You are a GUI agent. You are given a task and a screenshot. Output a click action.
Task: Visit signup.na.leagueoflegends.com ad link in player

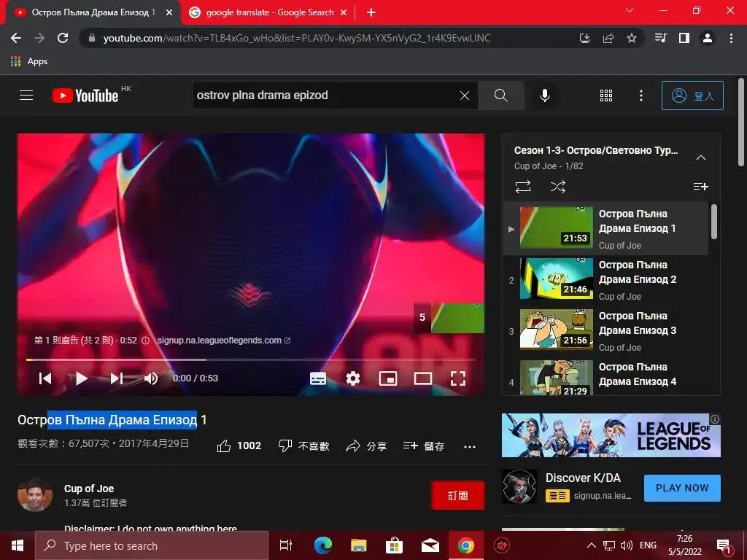224,341
